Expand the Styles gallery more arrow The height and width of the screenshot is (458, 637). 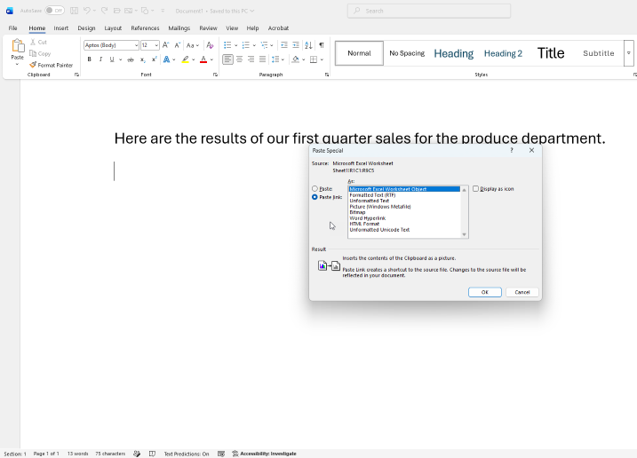pos(628,53)
